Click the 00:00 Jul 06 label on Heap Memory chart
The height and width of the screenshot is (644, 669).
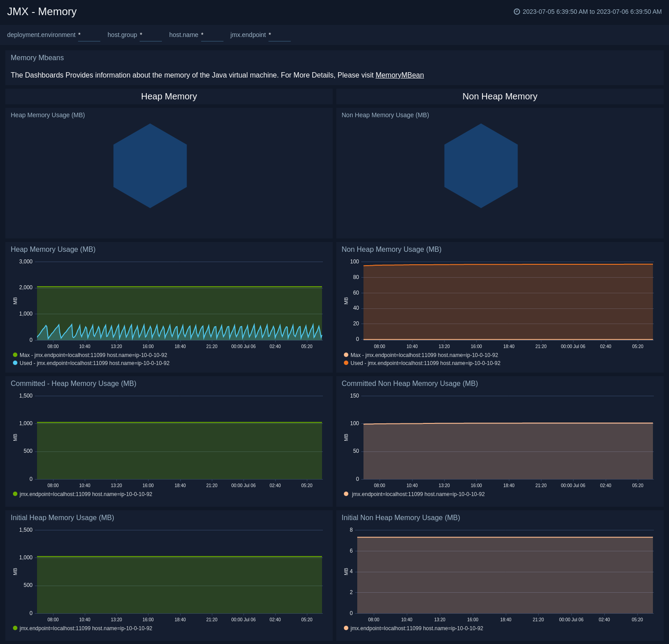(x=244, y=346)
